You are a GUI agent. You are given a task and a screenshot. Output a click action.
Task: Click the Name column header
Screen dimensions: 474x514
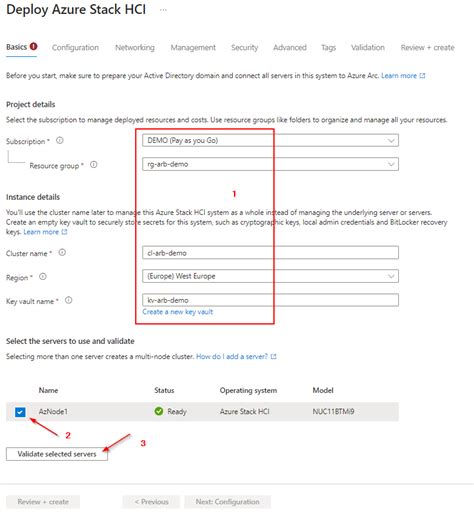pyautogui.click(x=48, y=390)
